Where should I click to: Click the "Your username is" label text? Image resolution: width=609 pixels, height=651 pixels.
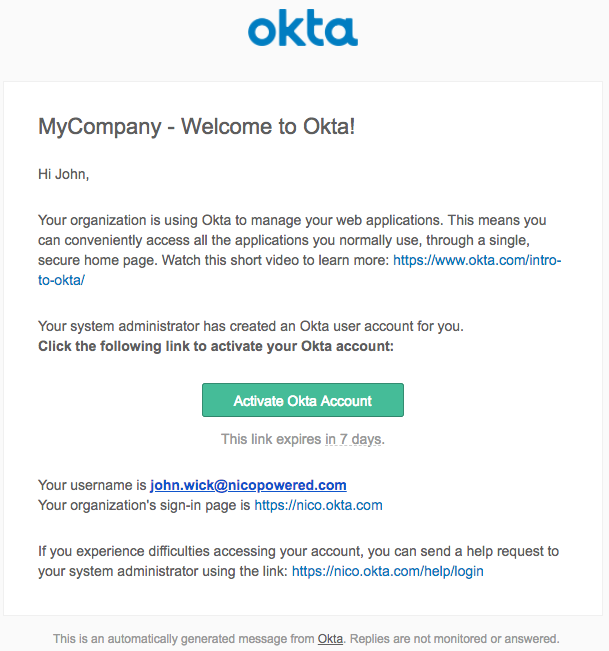[x=92, y=485]
